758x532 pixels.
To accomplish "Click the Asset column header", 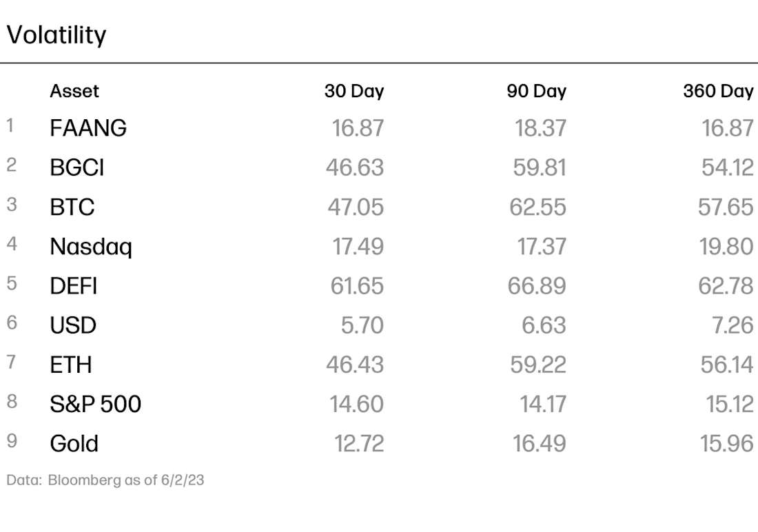I will point(74,91).
